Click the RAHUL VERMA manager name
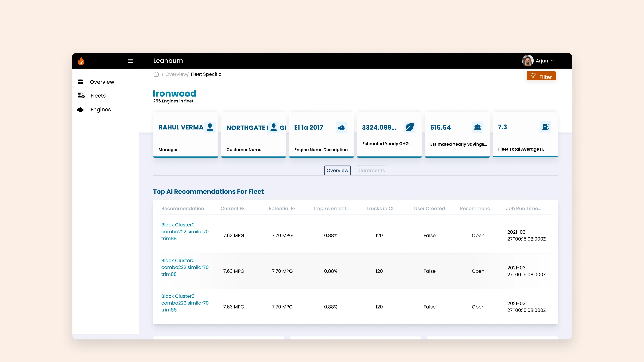This screenshot has height=362, width=644. [x=181, y=128]
